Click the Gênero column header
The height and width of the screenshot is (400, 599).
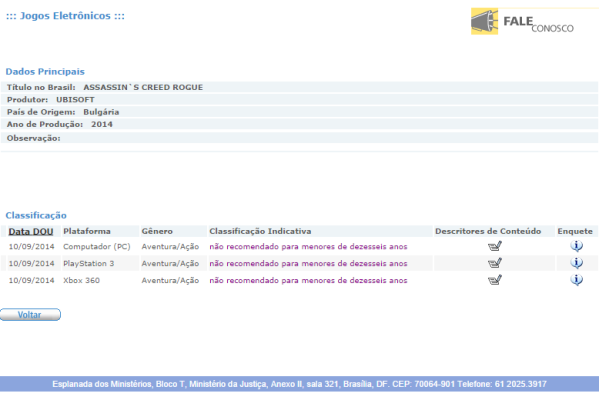click(157, 231)
